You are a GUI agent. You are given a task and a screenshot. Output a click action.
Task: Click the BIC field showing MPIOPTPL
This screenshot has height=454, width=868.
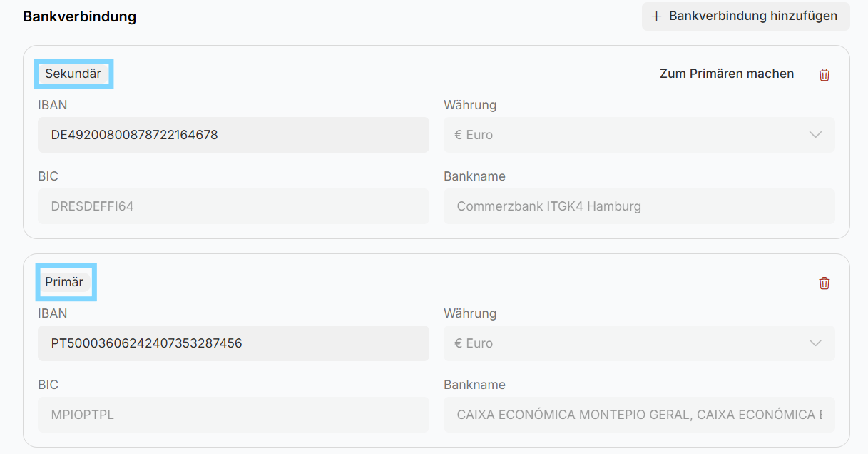(233, 415)
